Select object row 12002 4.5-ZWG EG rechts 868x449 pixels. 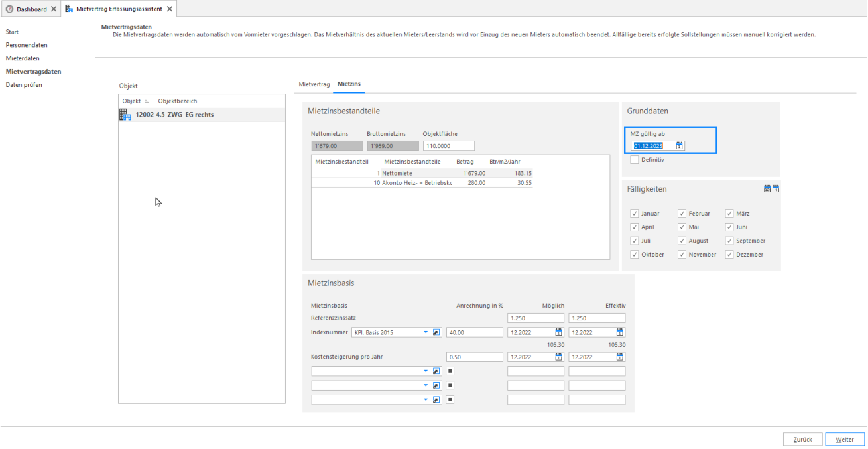(202, 115)
